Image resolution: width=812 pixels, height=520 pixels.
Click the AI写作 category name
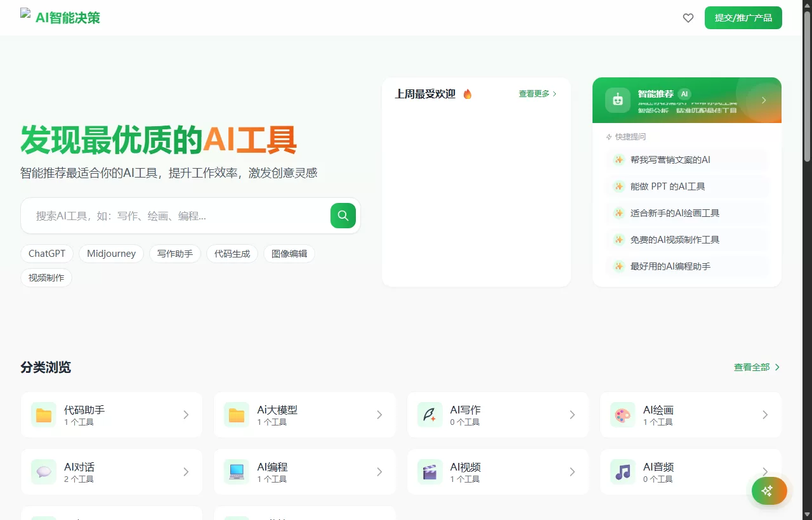(x=466, y=410)
